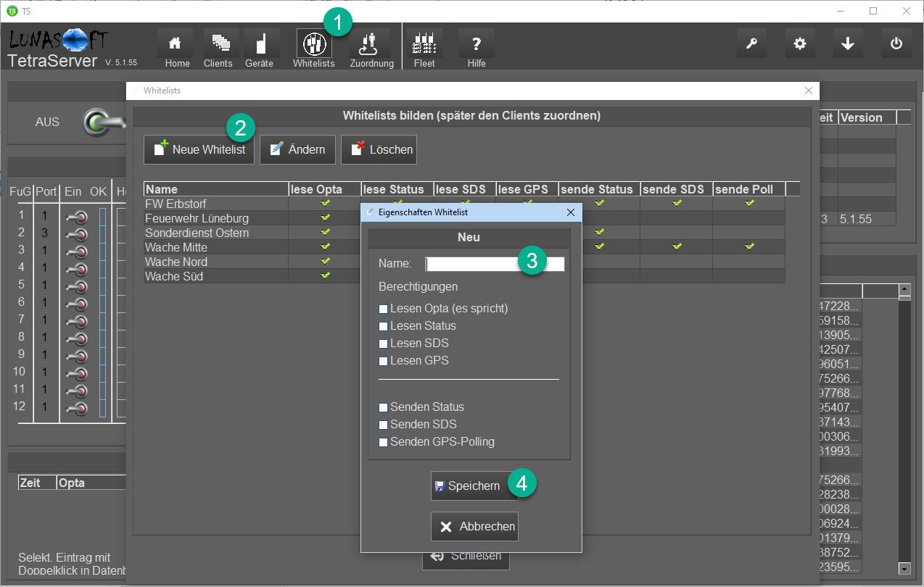This screenshot has width=924, height=587.
Task: Tick the Senden Status checkbox
Action: point(384,407)
